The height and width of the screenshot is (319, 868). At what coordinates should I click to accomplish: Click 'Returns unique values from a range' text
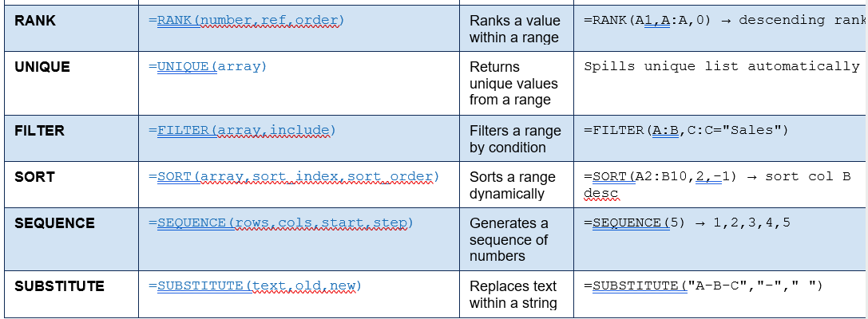(513, 84)
